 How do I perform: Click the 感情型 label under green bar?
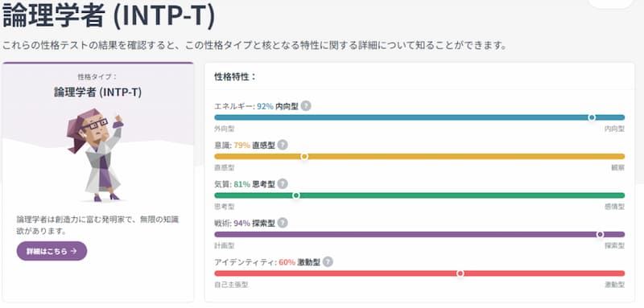(x=614, y=207)
